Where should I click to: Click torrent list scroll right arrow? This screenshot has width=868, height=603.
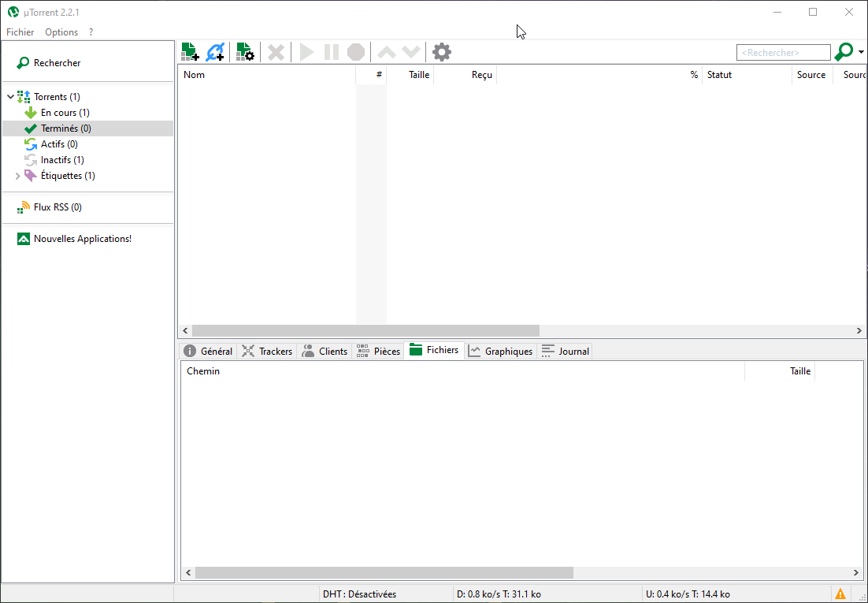[859, 331]
